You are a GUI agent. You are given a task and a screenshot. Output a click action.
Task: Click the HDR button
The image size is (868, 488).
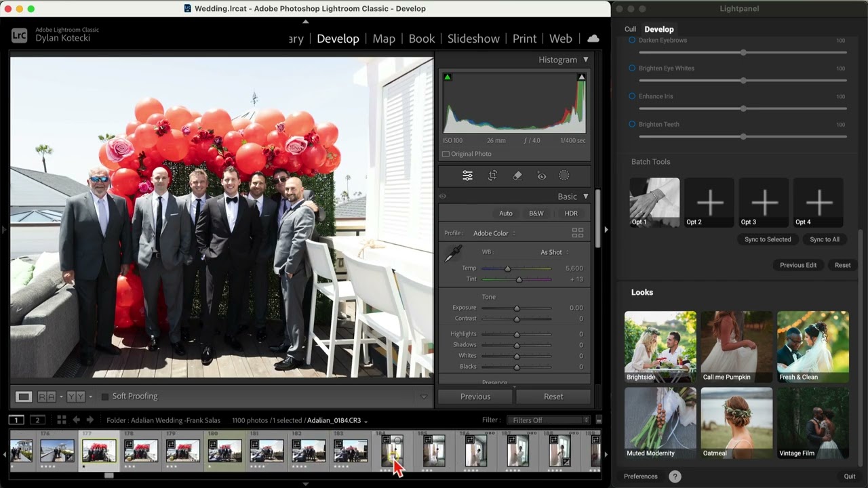pyautogui.click(x=571, y=213)
